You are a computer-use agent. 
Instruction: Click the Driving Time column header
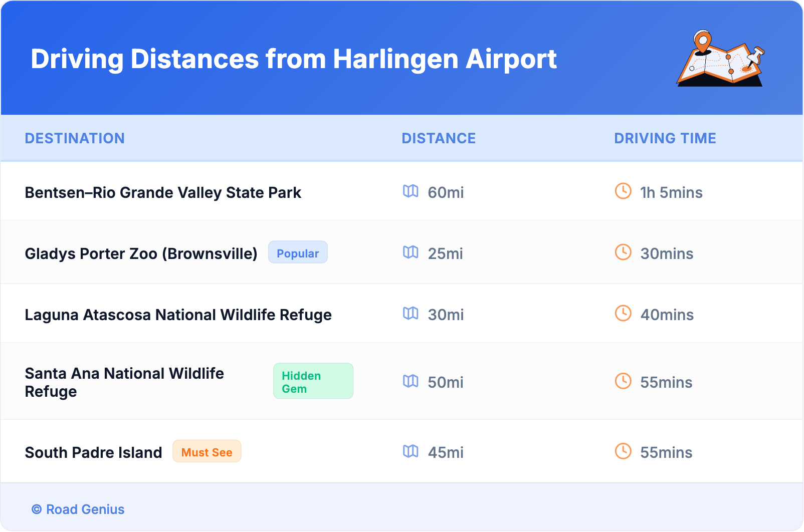point(665,138)
